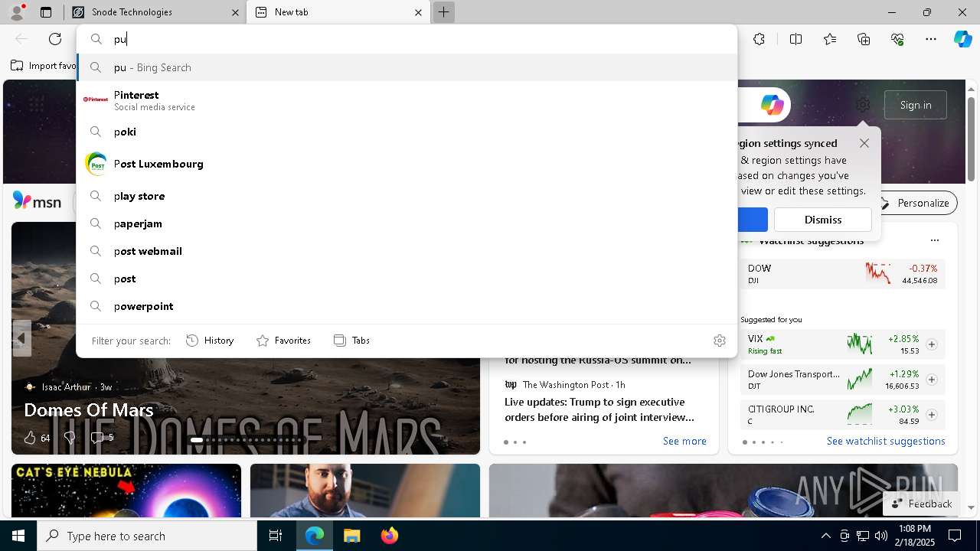
Task: Open Import favorites in favorites bar
Action: coord(43,66)
